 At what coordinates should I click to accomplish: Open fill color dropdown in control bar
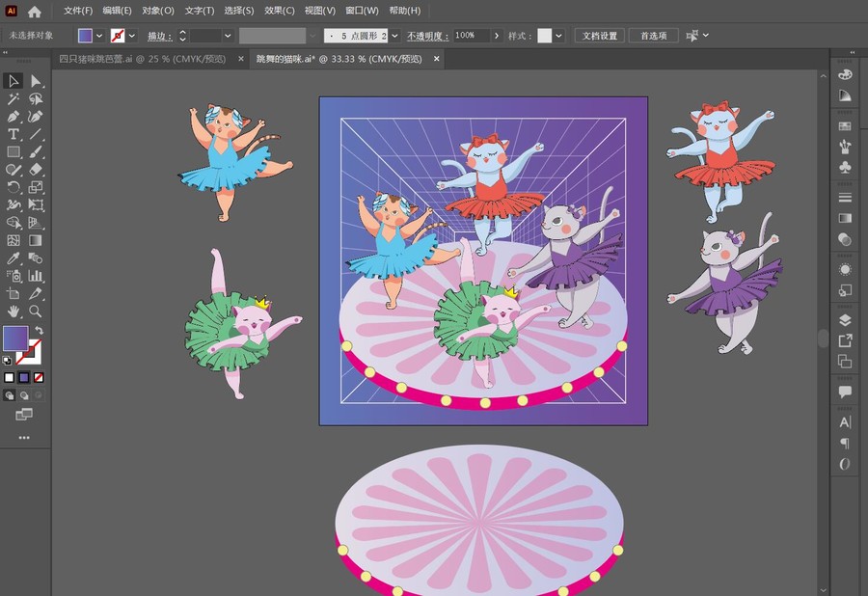[x=99, y=36]
